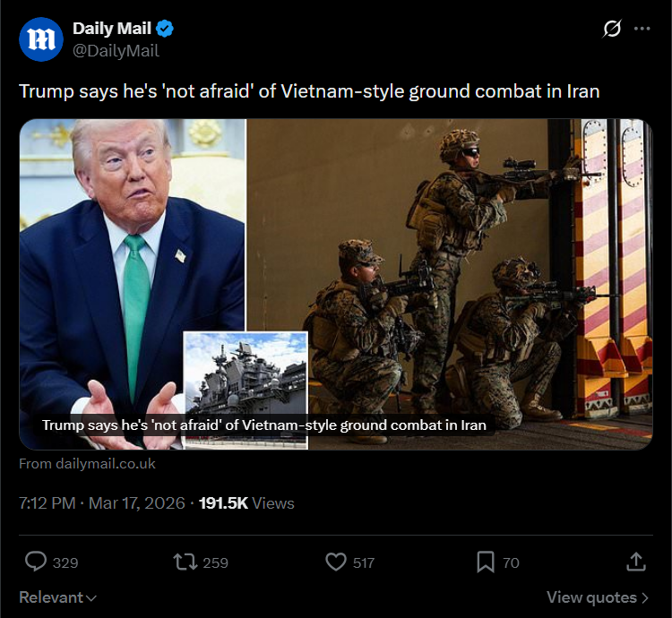Screen dimensions: 672x618
Task: Click the From dailymail.co.uk source link
Action: (87, 464)
